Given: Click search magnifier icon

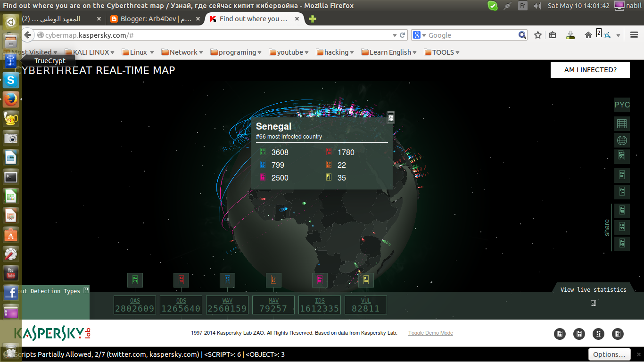Looking at the screenshot, I should 522,35.
